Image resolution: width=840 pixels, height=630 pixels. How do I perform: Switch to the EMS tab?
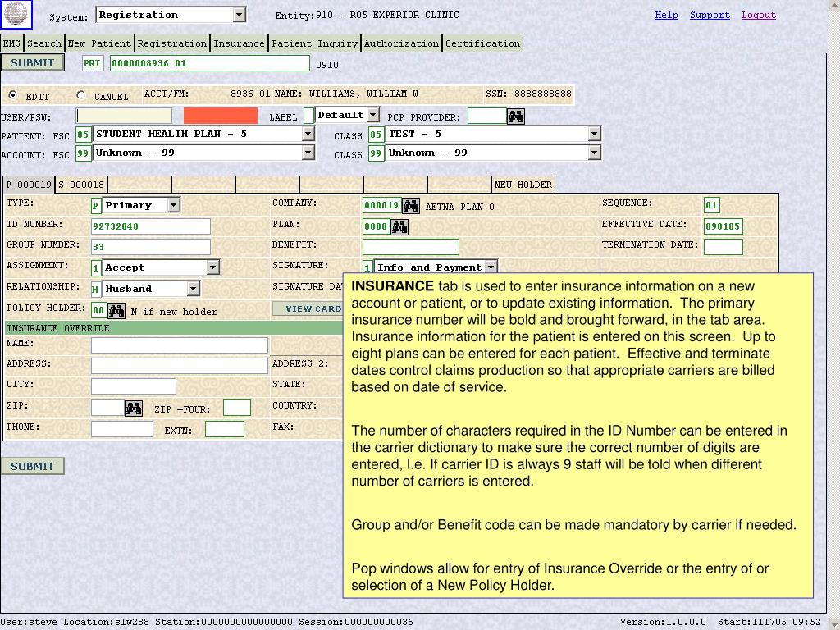click(x=11, y=43)
